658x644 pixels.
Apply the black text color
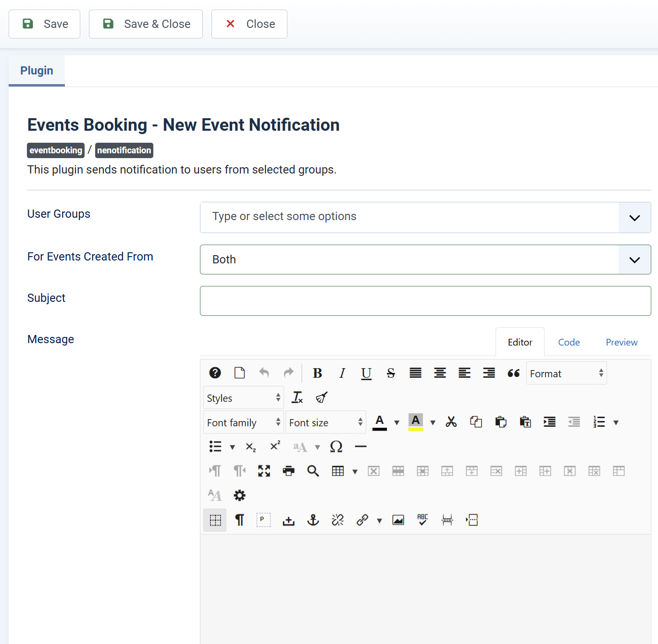click(380, 422)
